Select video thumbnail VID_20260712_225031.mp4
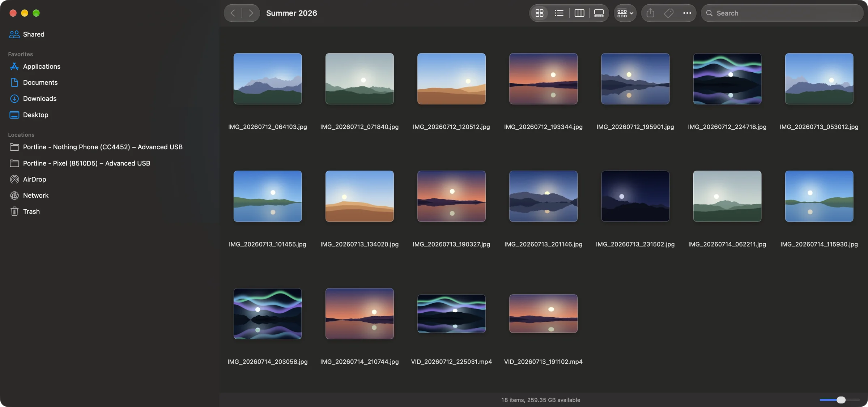 pyautogui.click(x=451, y=314)
